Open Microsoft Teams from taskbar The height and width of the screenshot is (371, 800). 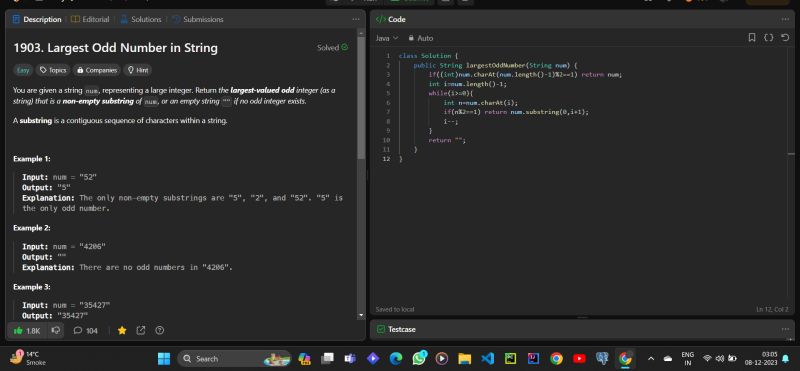350,359
